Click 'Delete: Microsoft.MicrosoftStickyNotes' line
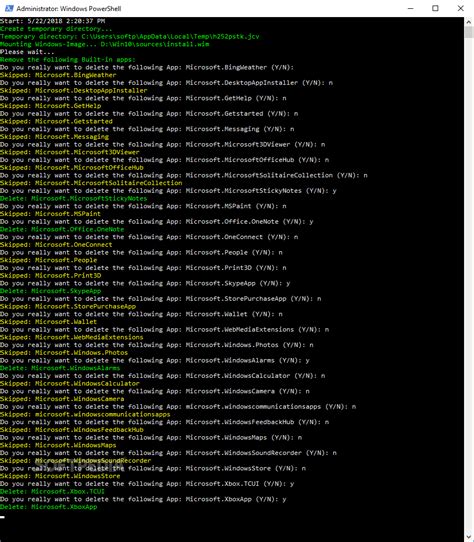474x542 pixels. [74, 198]
